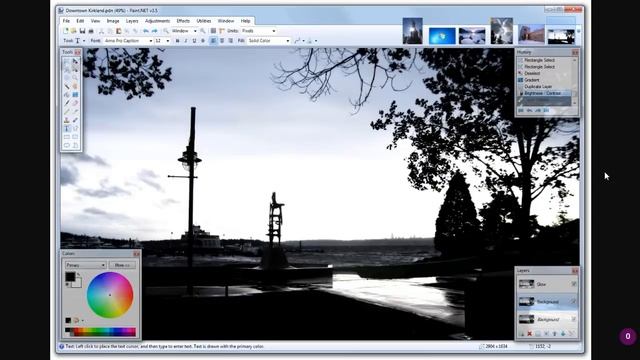
Task: Click the Print toolbar icon
Action: coord(91,31)
